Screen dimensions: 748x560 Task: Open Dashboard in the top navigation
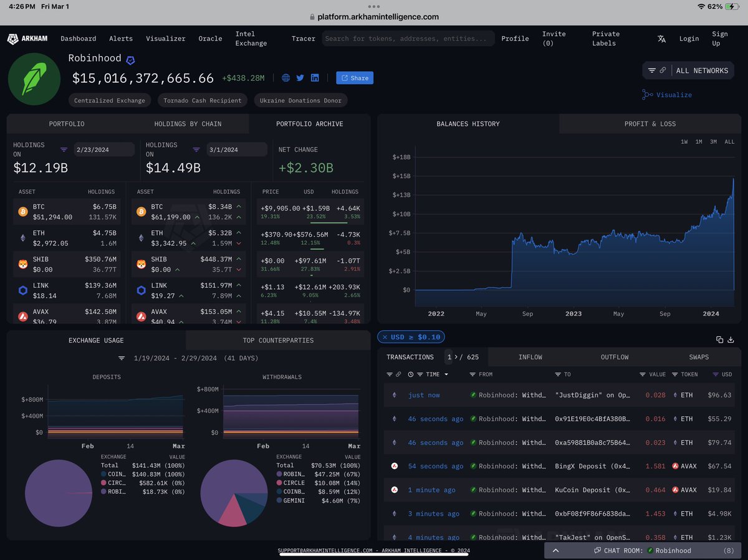pos(78,39)
